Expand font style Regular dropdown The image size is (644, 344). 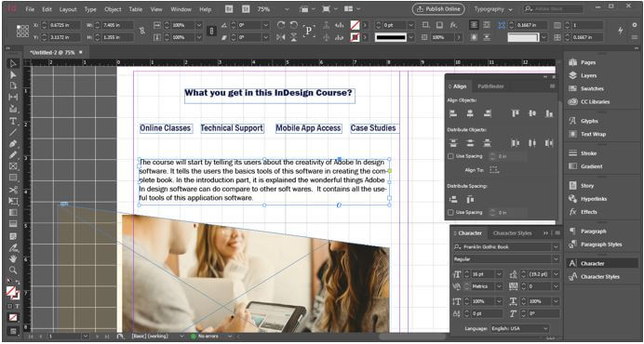coord(556,259)
